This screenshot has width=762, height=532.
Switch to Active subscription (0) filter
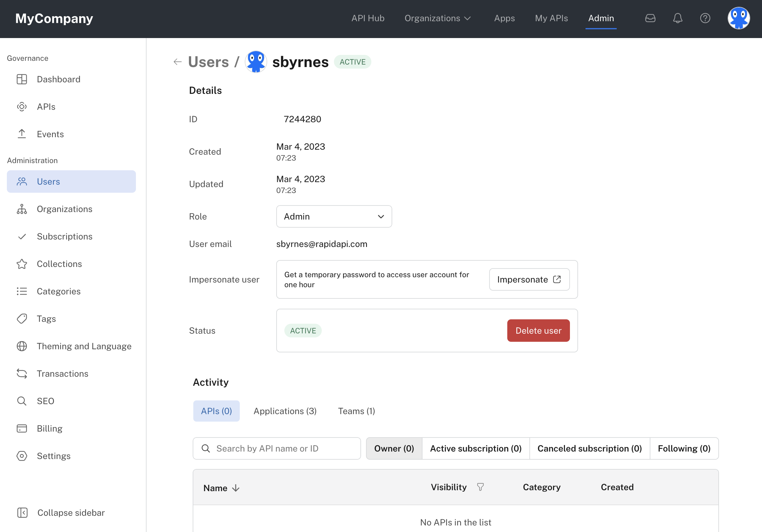475,448
